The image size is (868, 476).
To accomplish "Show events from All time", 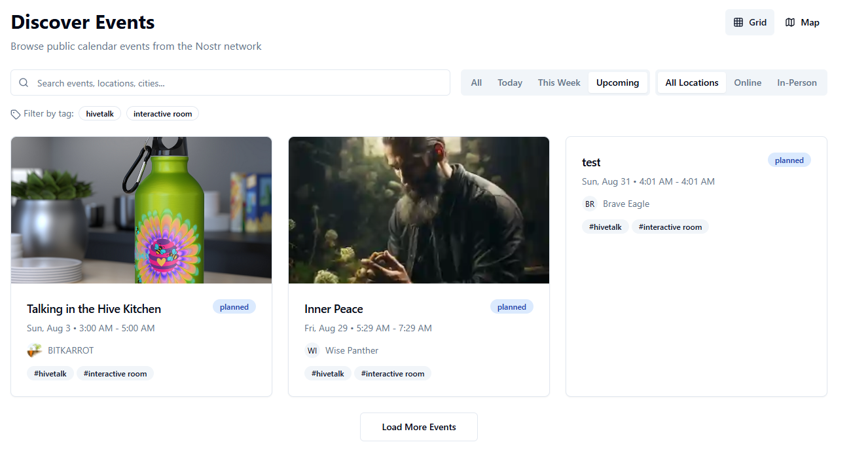I will pyautogui.click(x=477, y=82).
